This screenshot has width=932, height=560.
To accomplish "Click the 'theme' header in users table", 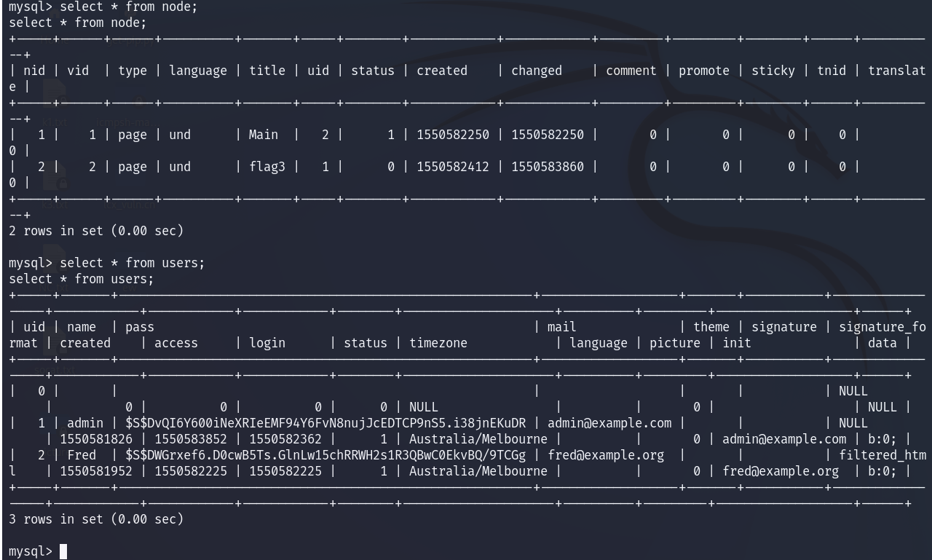I will click(x=711, y=327).
